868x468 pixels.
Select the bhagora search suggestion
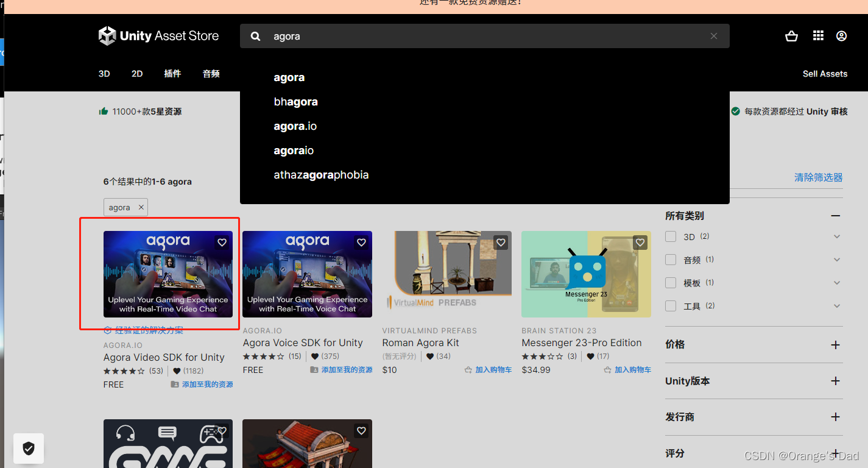[295, 102]
